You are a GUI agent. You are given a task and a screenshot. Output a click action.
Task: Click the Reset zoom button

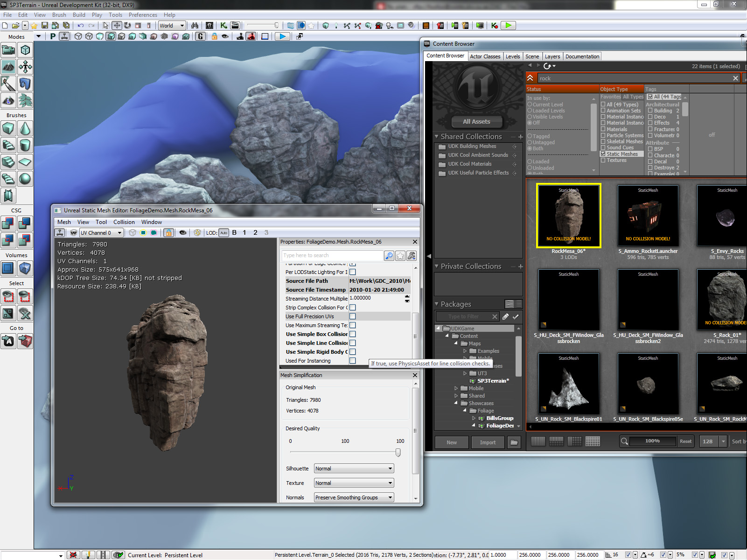(x=685, y=441)
